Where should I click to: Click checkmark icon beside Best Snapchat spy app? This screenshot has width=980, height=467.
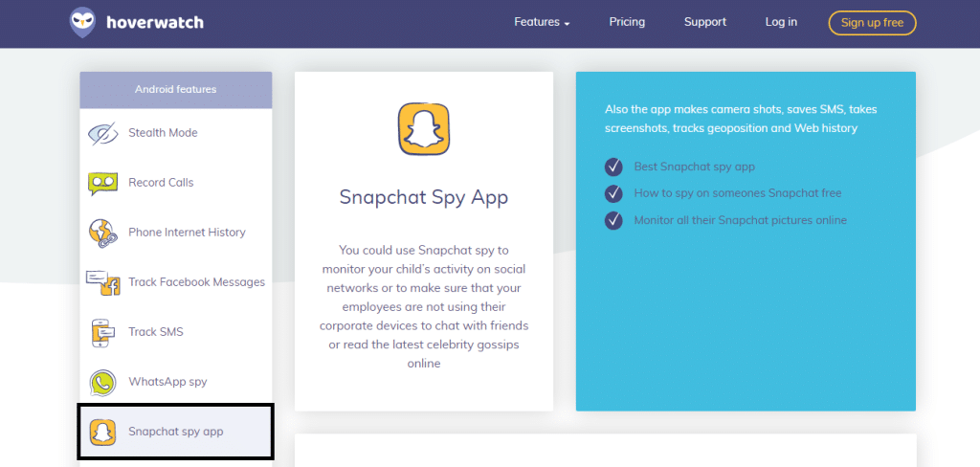click(613, 167)
